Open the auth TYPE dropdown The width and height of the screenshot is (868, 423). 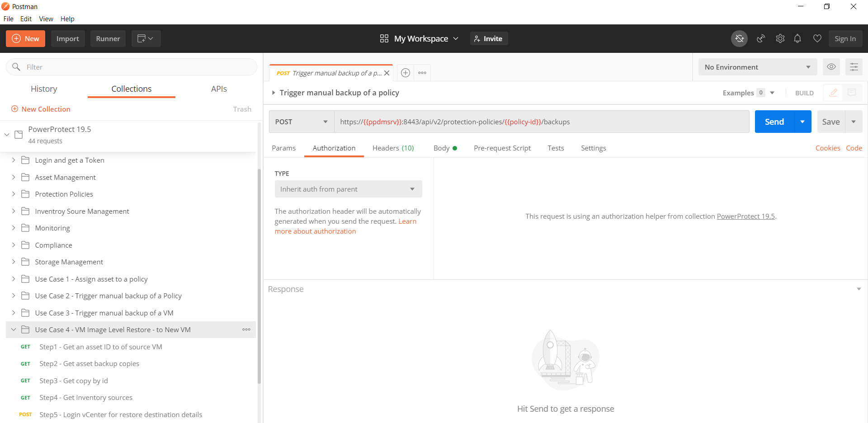[348, 189]
